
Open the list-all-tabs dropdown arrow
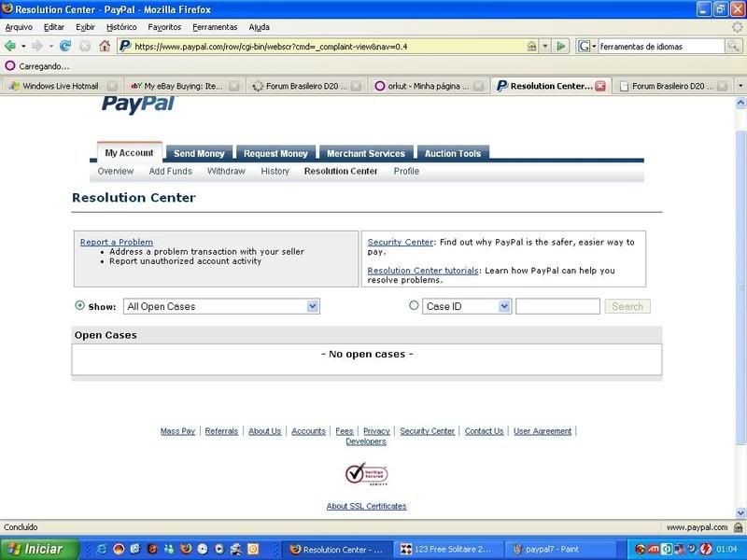(x=740, y=86)
